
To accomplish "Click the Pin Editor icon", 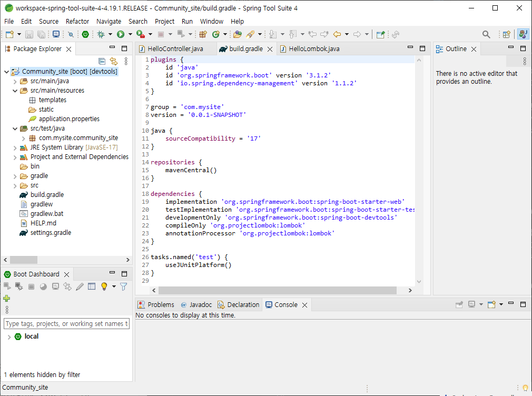I will pos(381,34).
